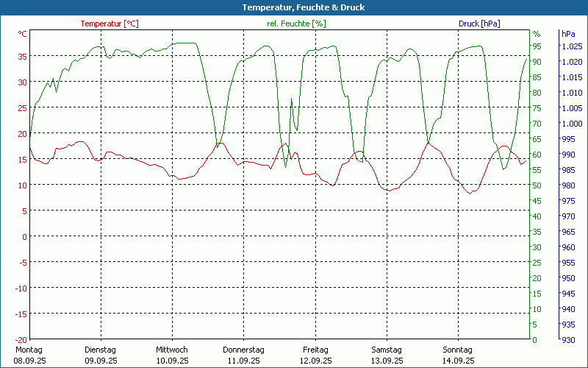Viewport: 588px width, 368px height.
Task: Click the chart title Temperatur, Feuchte & Druck
Action: (293, 7)
